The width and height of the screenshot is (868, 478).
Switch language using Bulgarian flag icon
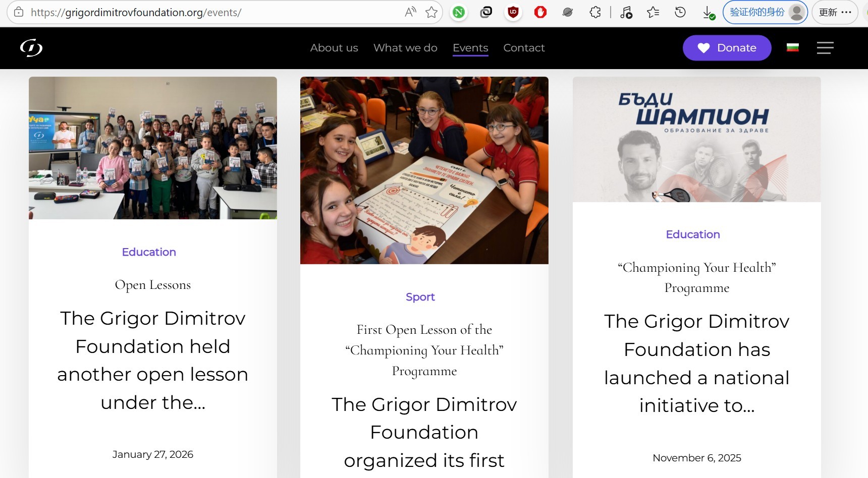click(793, 48)
